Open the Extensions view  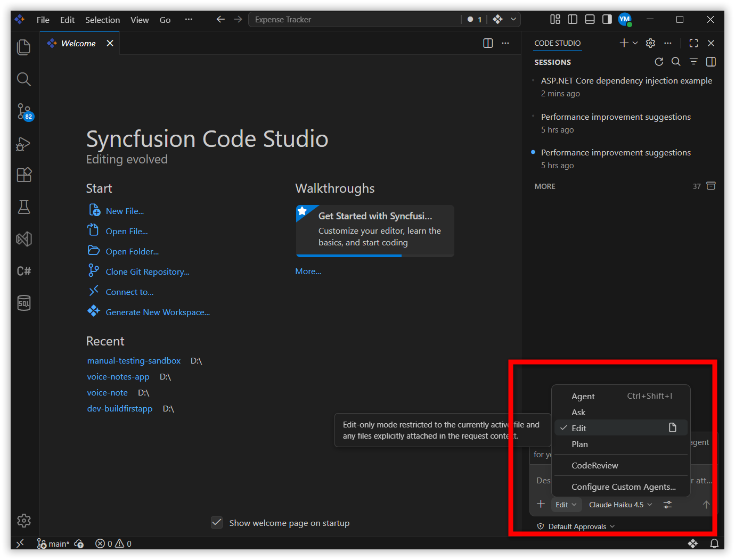24,175
